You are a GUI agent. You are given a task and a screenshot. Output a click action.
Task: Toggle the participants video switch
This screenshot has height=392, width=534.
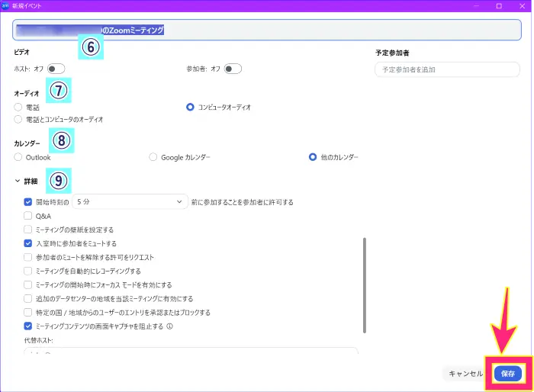pyautogui.click(x=233, y=69)
